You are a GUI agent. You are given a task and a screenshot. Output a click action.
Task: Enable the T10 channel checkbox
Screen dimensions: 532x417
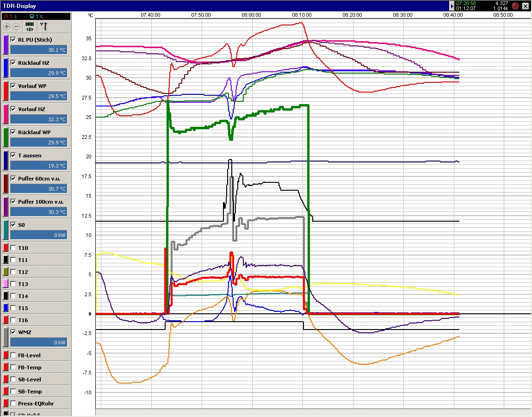click(13, 248)
